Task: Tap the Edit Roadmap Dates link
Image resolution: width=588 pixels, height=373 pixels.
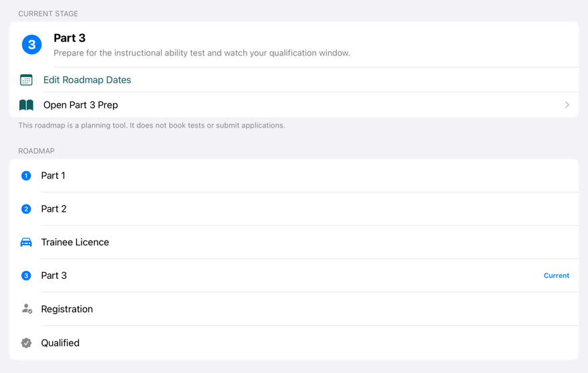Action: [87, 80]
